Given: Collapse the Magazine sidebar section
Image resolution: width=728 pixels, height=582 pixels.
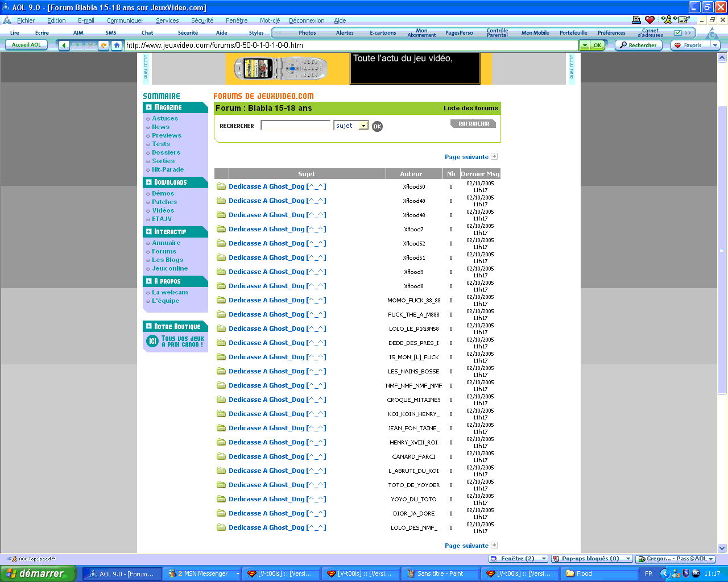Looking at the screenshot, I should [149, 107].
